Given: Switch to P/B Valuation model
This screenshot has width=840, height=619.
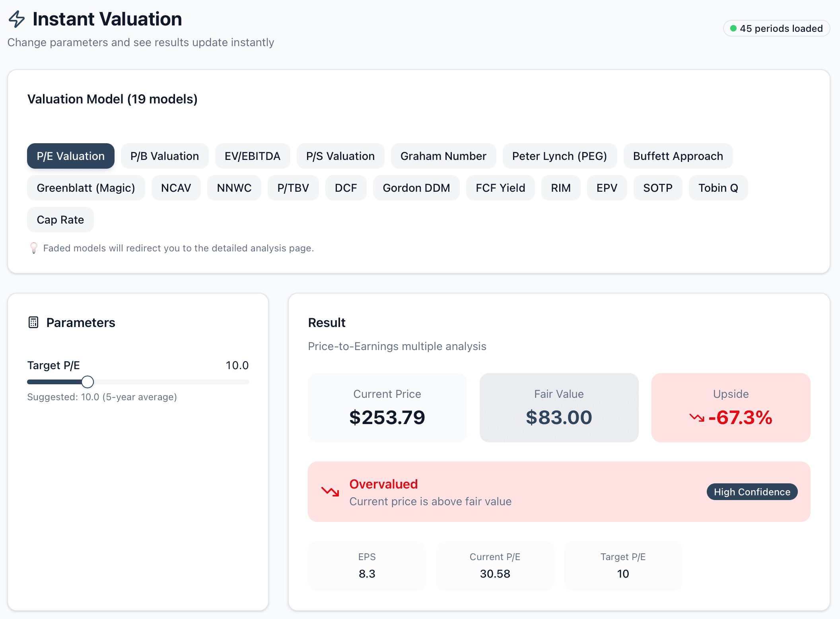Looking at the screenshot, I should coord(165,156).
